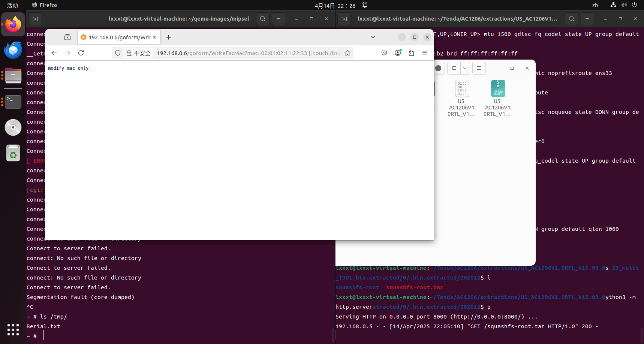Image resolution: width=644 pixels, height=344 pixels.
Task: Expand view options dropdown in Files window
Action: [465, 68]
